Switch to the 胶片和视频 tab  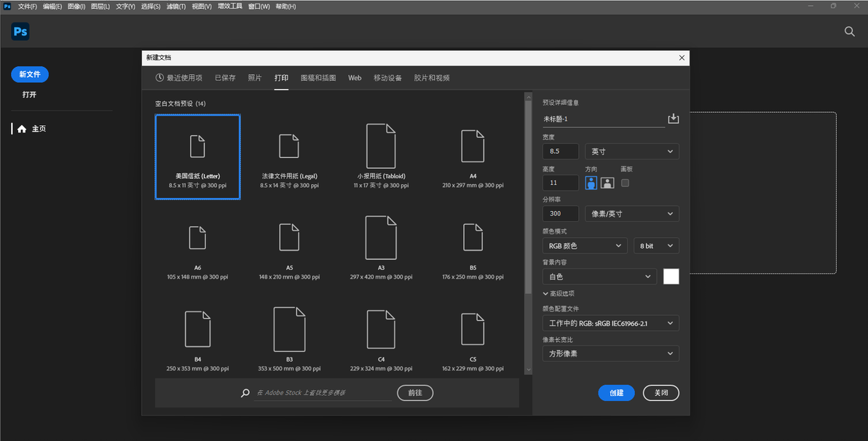pos(432,78)
